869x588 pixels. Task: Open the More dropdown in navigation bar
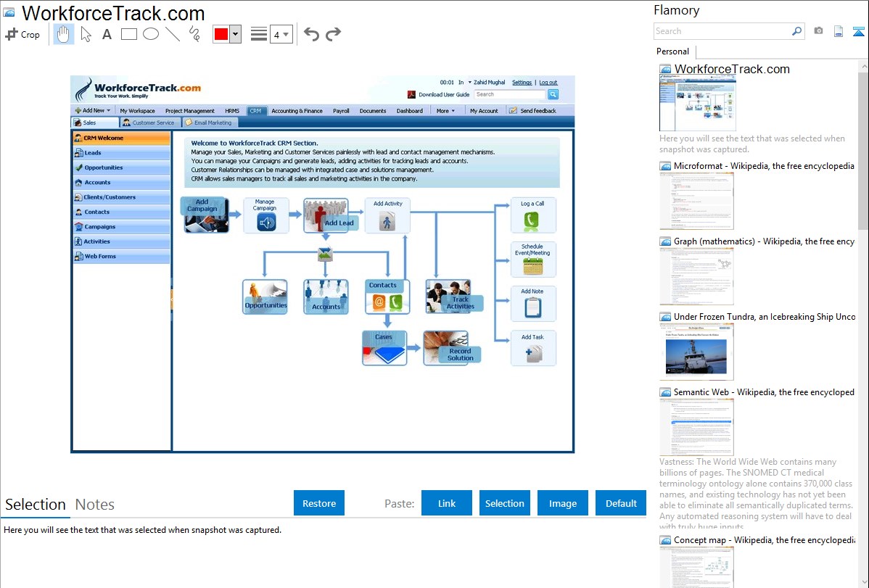(445, 111)
